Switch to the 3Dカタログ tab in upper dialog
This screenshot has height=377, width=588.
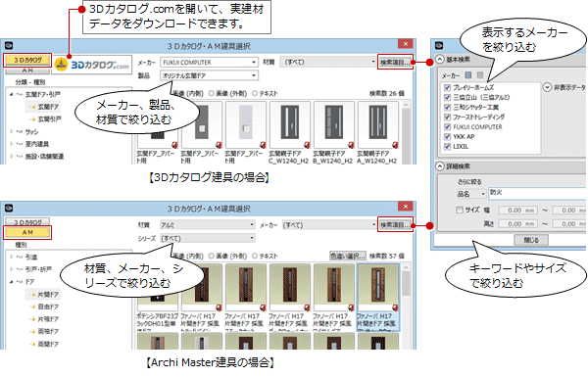27,60
